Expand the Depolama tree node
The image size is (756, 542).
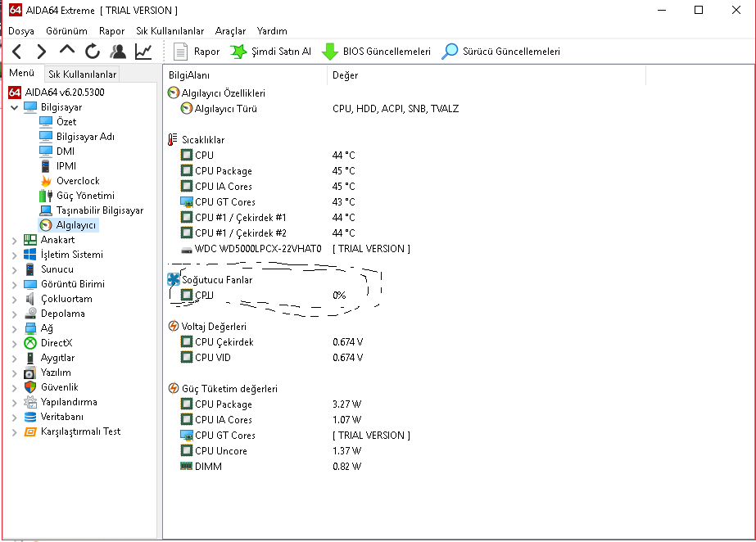click(15, 314)
